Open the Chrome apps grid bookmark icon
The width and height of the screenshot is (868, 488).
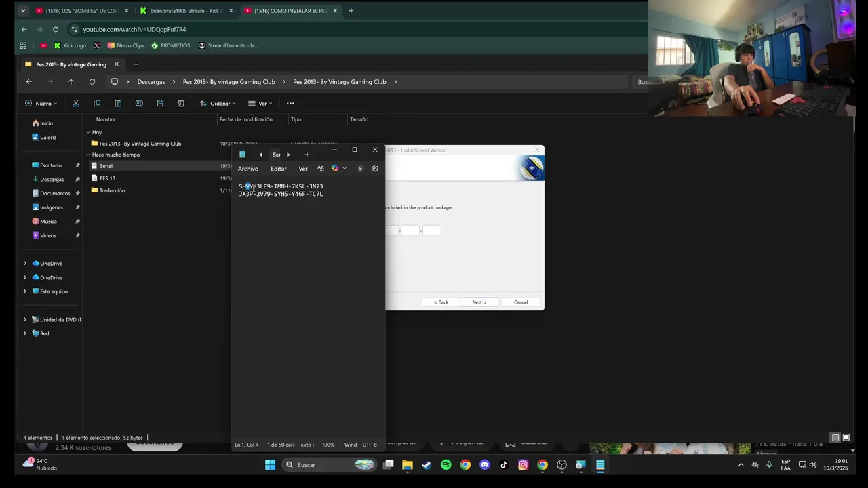coord(23,45)
